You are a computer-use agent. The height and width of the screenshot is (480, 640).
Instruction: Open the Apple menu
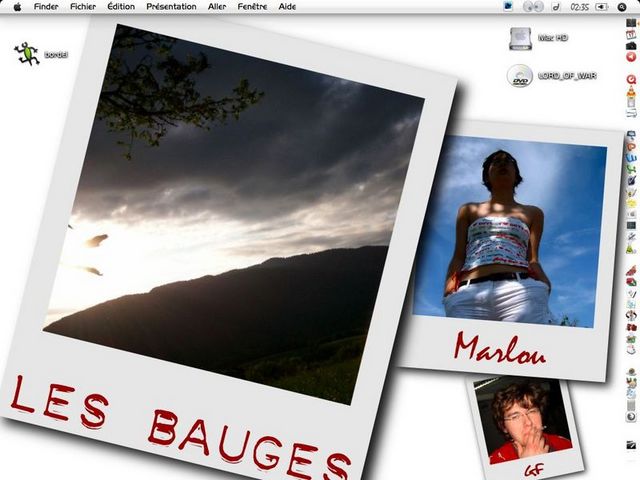click(17, 6)
